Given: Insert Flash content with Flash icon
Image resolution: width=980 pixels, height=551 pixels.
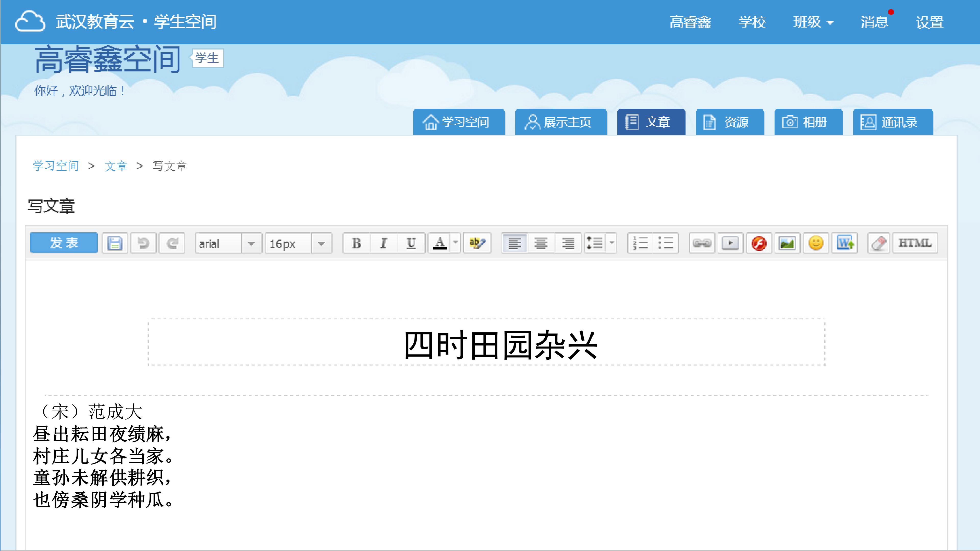Looking at the screenshot, I should pyautogui.click(x=759, y=243).
